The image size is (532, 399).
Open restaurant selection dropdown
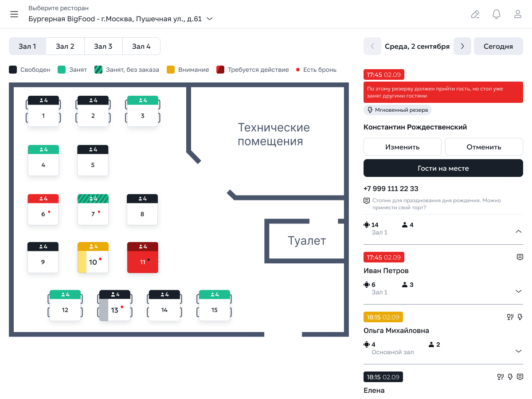pos(210,19)
